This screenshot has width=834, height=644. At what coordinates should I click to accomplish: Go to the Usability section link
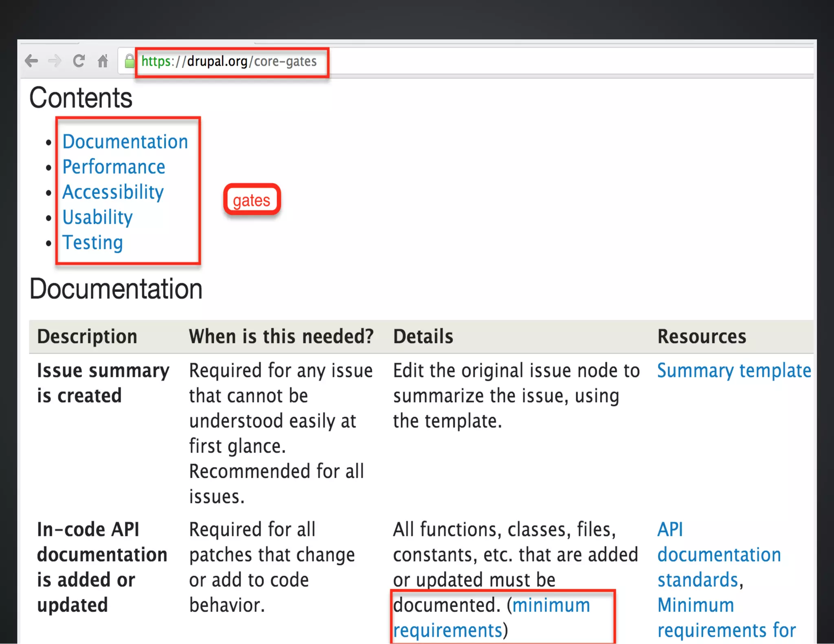97,217
